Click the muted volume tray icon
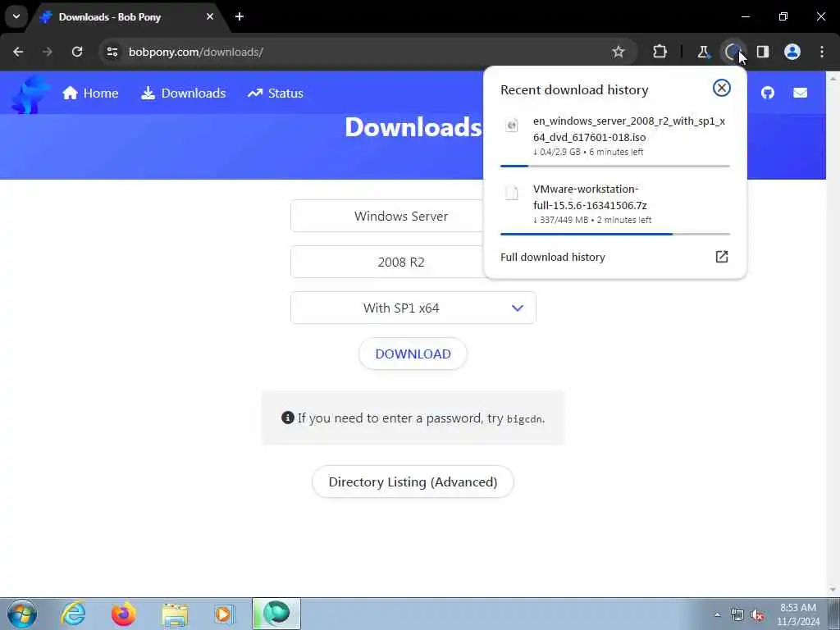 click(757, 614)
